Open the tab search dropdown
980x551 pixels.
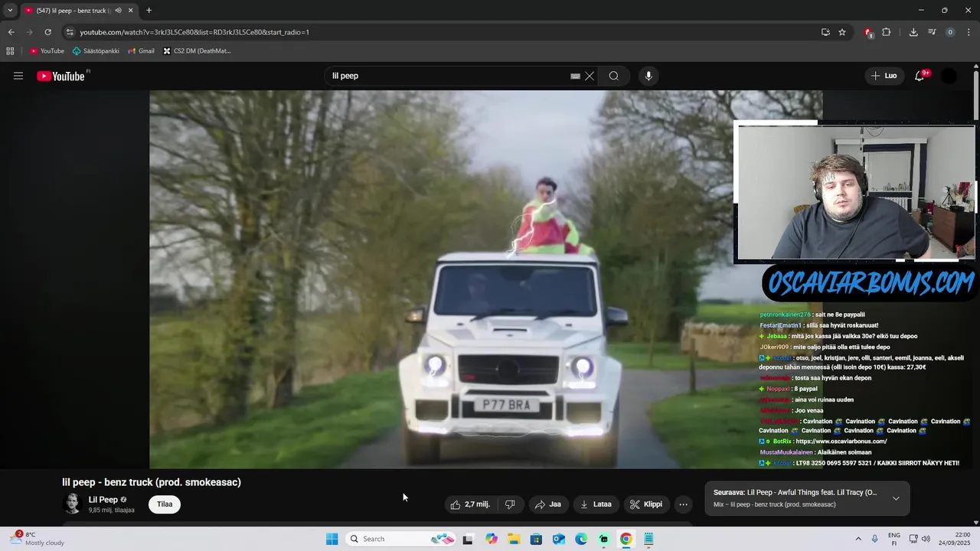pos(9,10)
